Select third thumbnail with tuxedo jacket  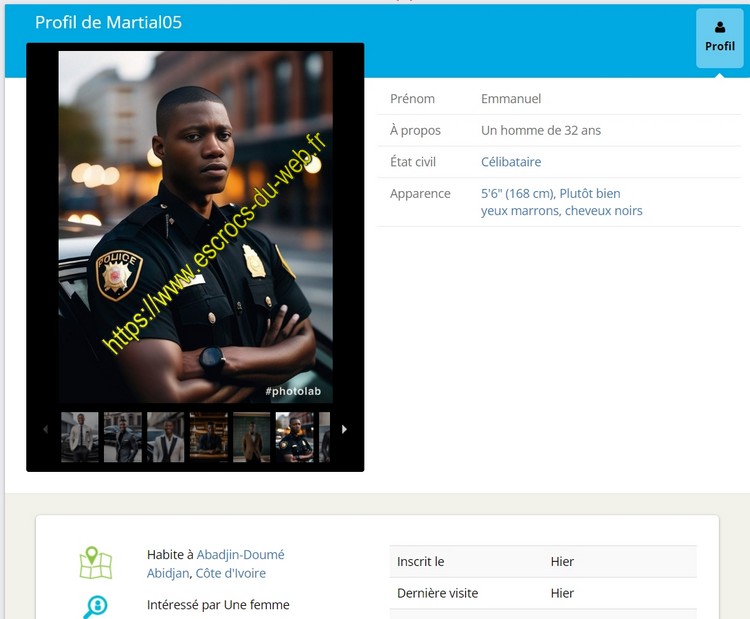pos(166,437)
